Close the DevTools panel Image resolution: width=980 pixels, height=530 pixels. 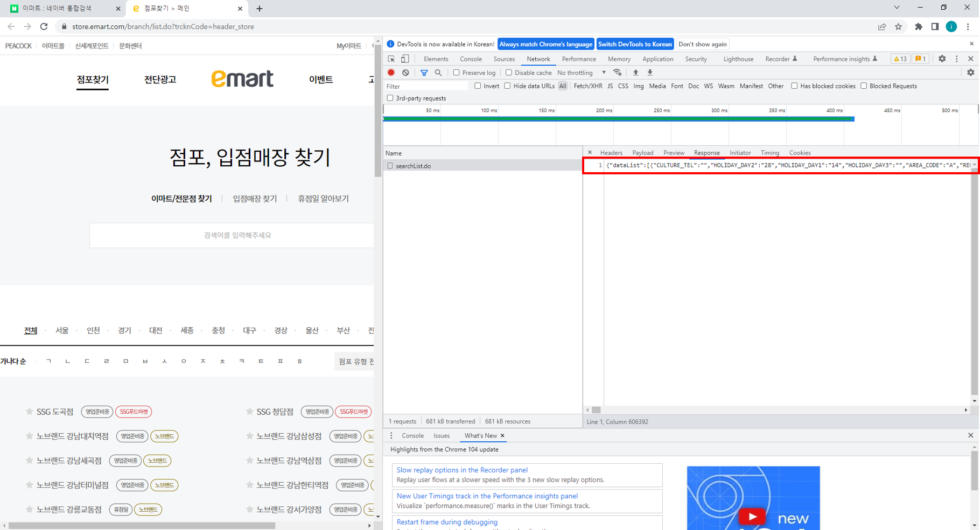pyautogui.click(x=970, y=59)
